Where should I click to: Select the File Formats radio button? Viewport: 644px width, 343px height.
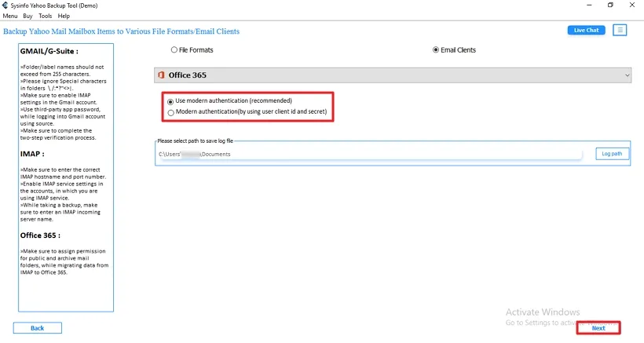pos(174,49)
